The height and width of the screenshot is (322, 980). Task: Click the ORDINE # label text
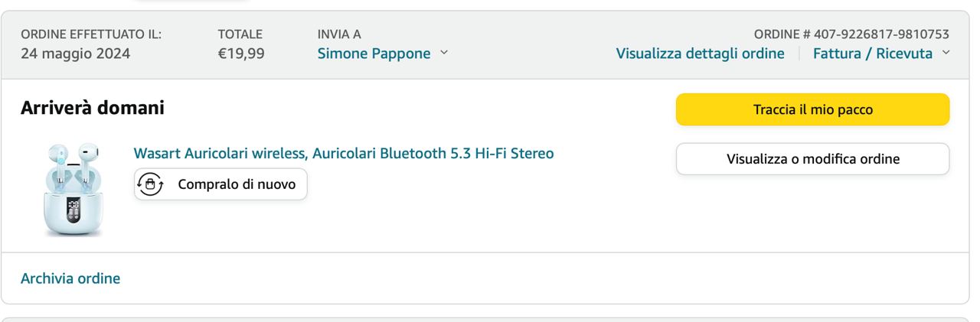(782, 34)
